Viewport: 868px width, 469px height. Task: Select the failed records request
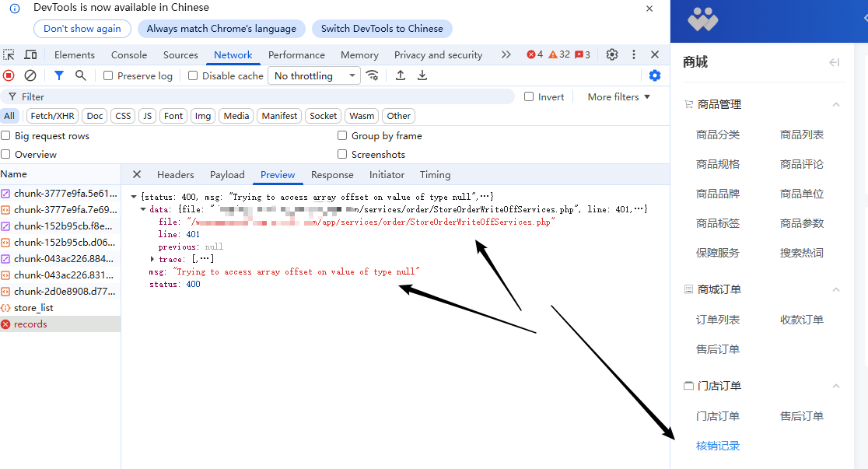coord(30,324)
